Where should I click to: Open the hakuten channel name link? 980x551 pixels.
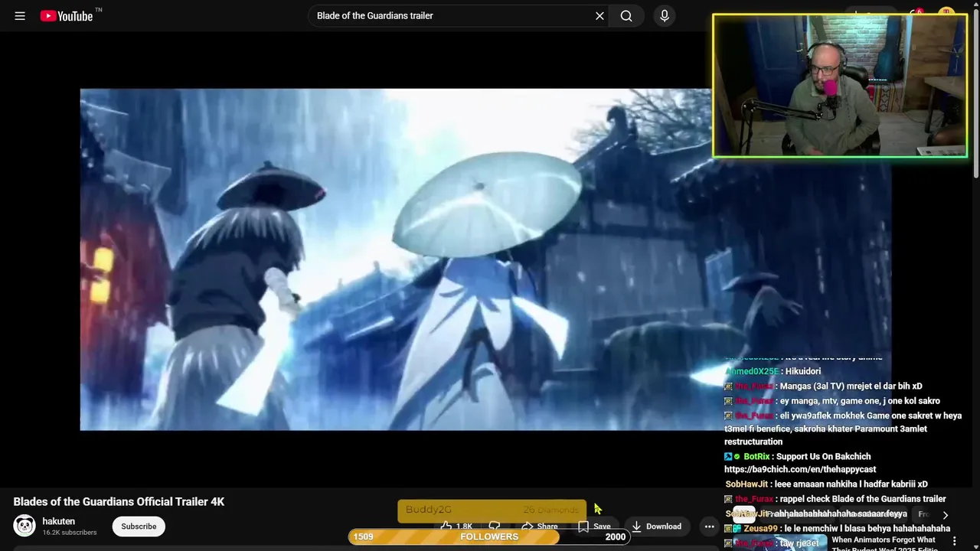(x=58, y=521)
